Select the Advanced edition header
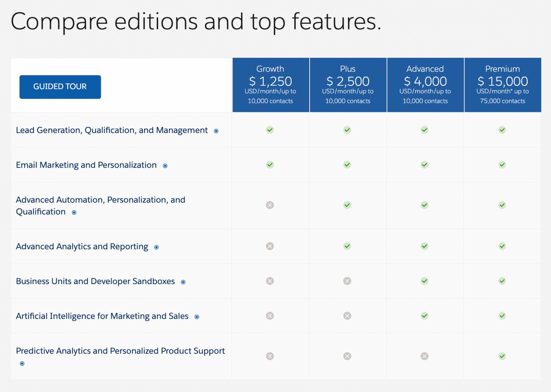Viewport: 551px width, 392px height. tap(425, 85)
